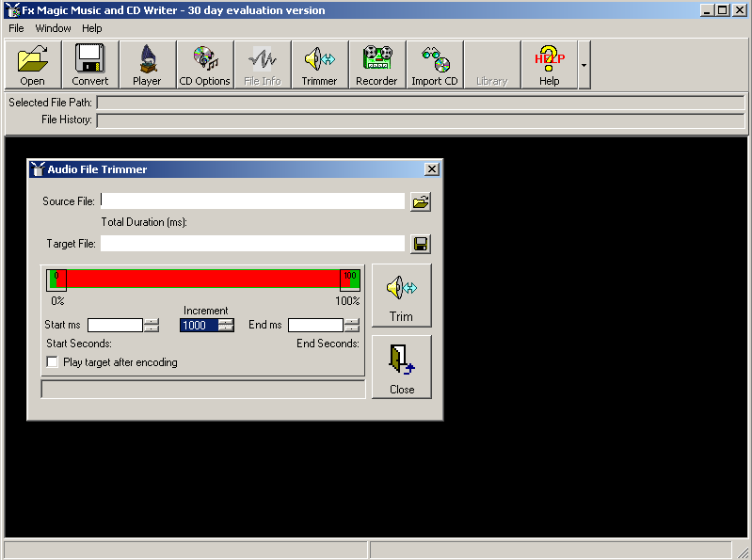Click the Start Seconds label
This screenshot has width=752, height=560.
pyautogui.click(x=79, y=344)
